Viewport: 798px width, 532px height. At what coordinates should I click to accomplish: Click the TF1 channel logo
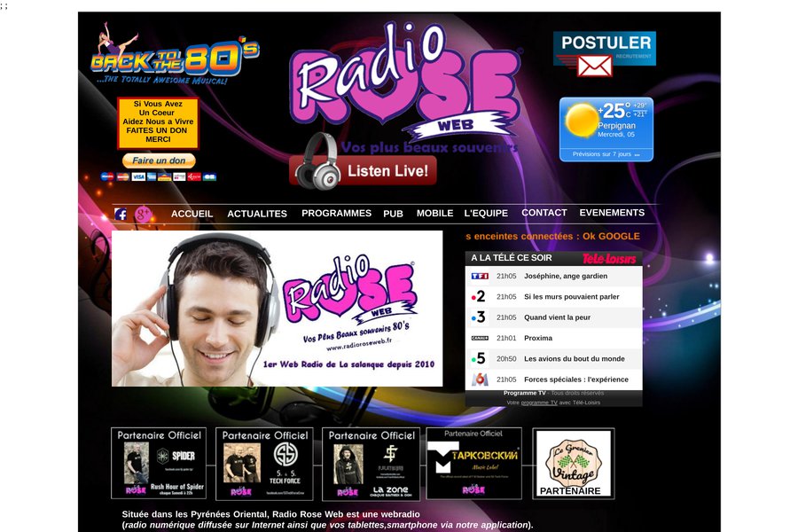point(480,276)
